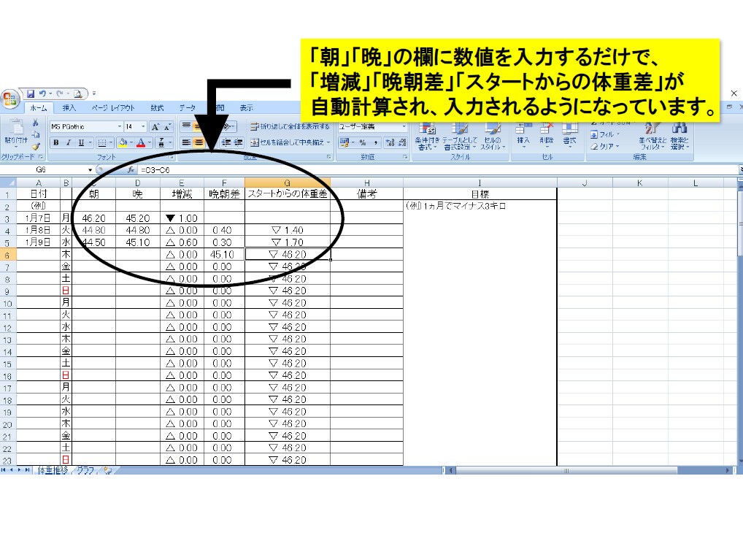Toggle center text alignment
The width and height of the screenshot is (743, 560).
point(199,142)
